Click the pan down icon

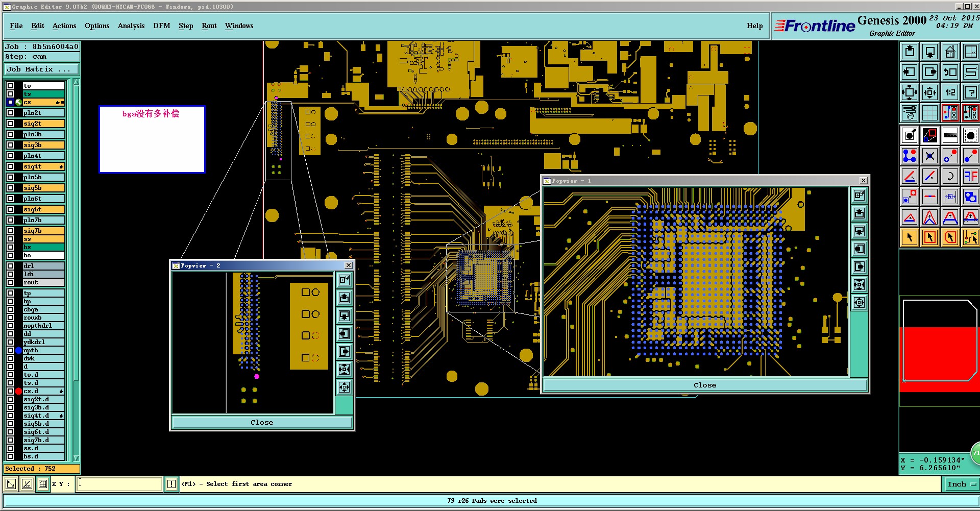click(930, 52)
